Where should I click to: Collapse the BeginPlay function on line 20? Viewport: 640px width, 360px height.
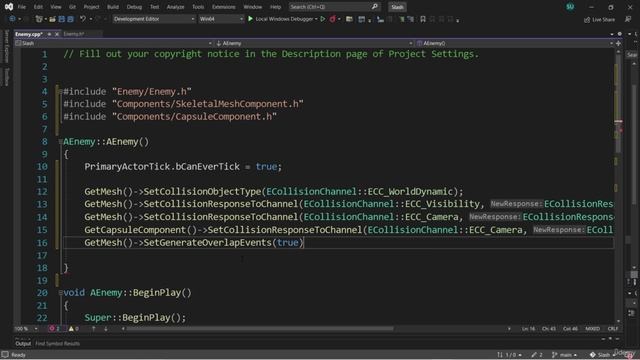click(60, 293)
